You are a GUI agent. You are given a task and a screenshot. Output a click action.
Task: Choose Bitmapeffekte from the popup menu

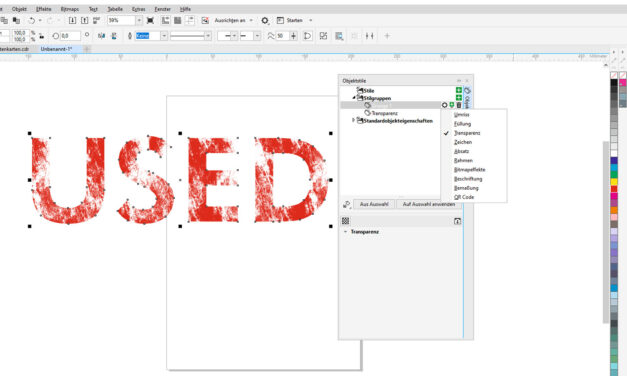click(x=469, y=170)
